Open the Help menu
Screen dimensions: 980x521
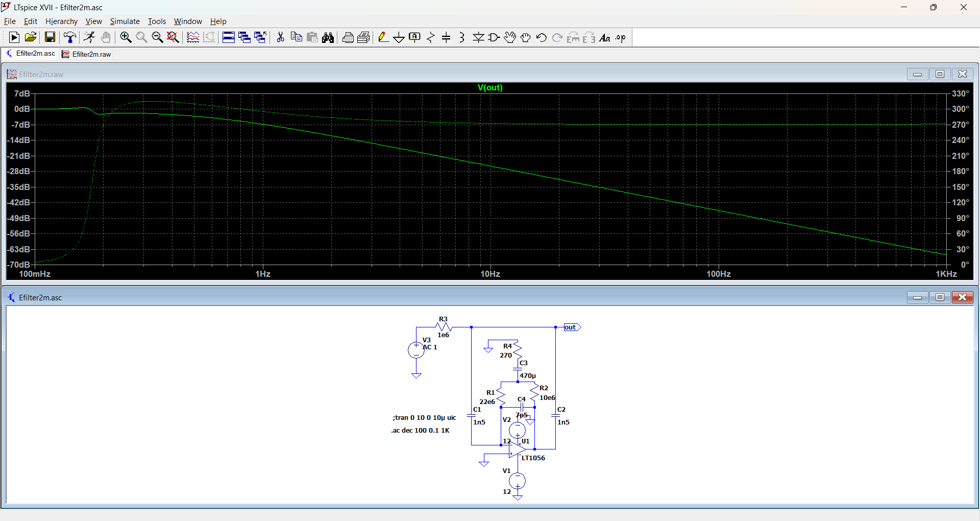(x=218, y=21)
